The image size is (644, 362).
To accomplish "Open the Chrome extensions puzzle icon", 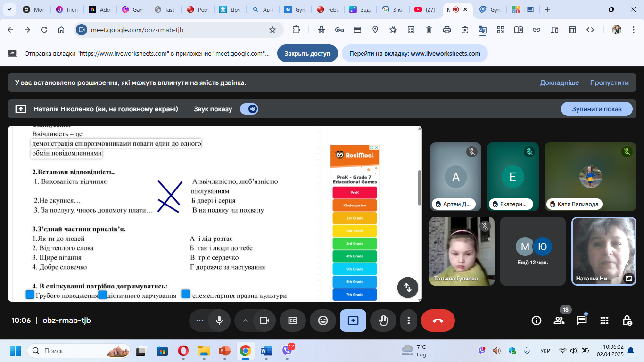I will tap(296, 30).
